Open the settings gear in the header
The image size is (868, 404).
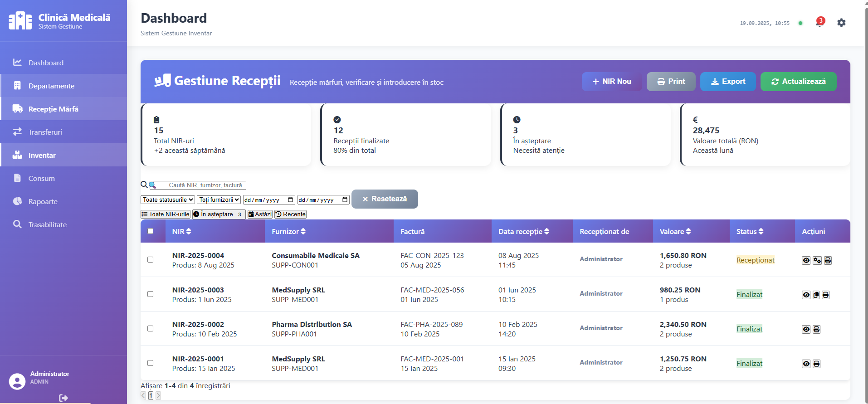(841, 23)
